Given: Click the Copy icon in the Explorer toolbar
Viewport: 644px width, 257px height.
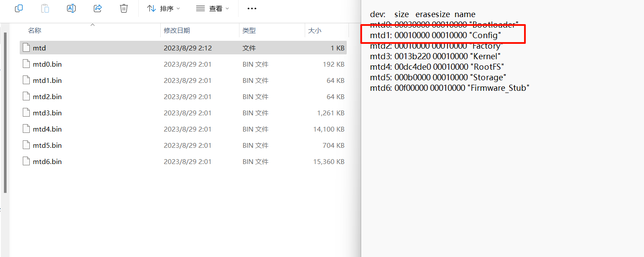Looking at the screenshot, I should (19, 8).
